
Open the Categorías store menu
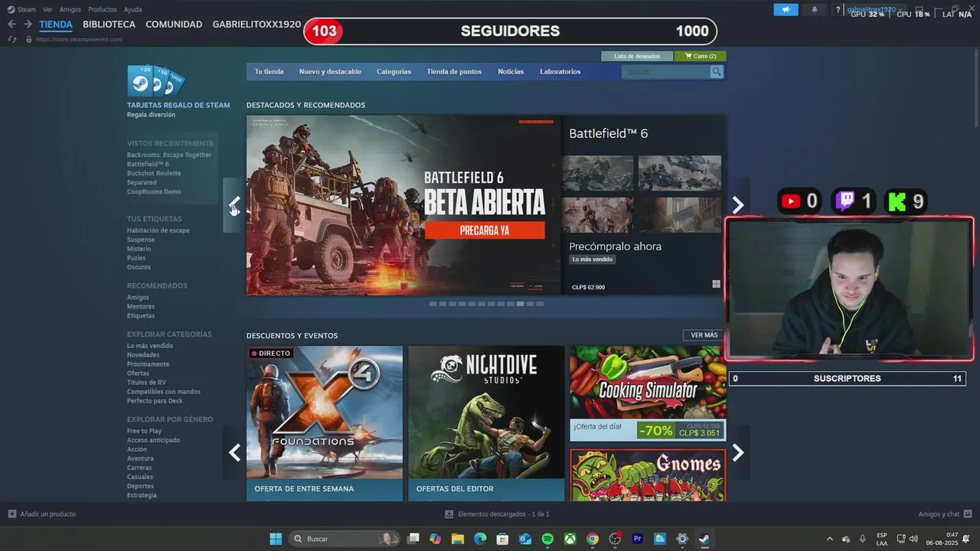pos(394,72)
